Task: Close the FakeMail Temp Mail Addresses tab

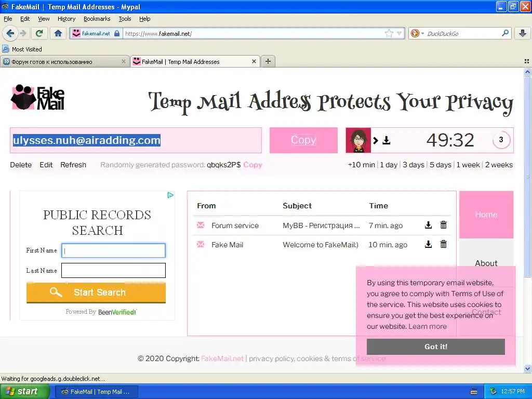Action: tap(254, 61)
